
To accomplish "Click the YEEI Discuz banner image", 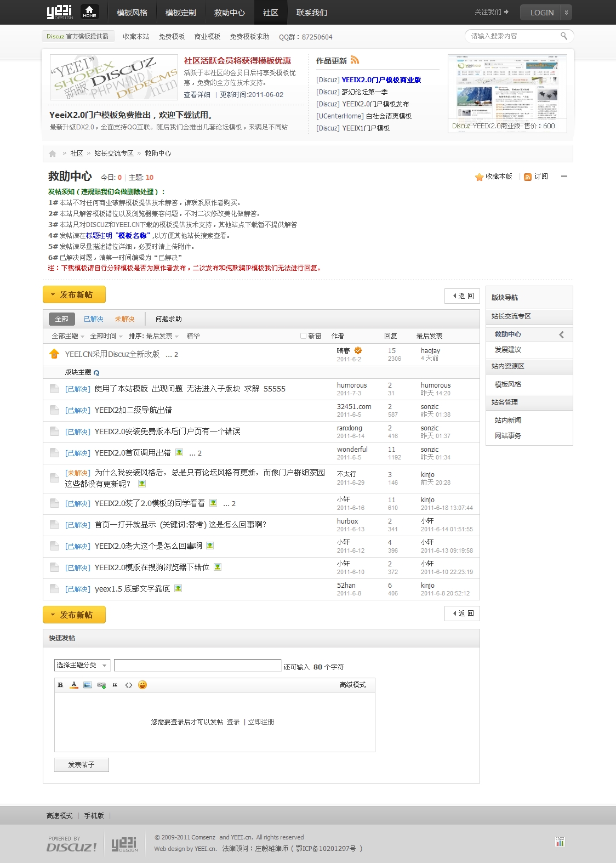I will coord(114,77).
